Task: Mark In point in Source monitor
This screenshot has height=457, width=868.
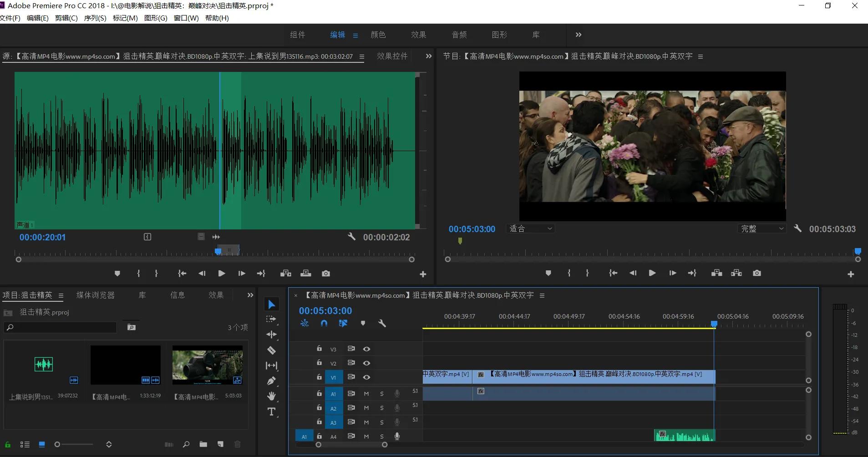Action: point(138,274)
